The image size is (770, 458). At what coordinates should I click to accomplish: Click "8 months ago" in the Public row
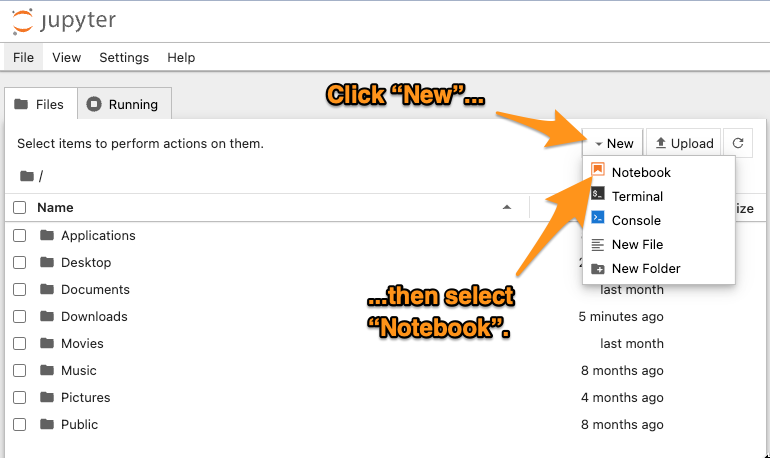[x=622, y=425]
